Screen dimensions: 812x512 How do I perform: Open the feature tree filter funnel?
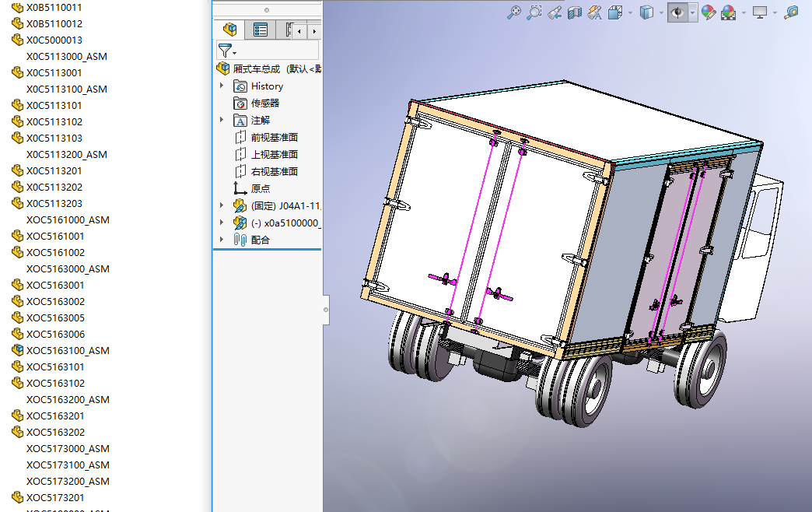tap(227, 51)
